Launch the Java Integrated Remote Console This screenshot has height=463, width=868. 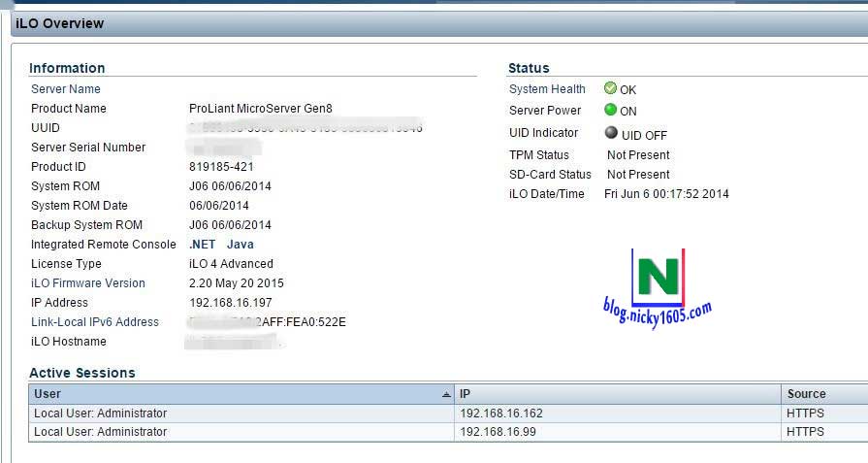(241, 245)
